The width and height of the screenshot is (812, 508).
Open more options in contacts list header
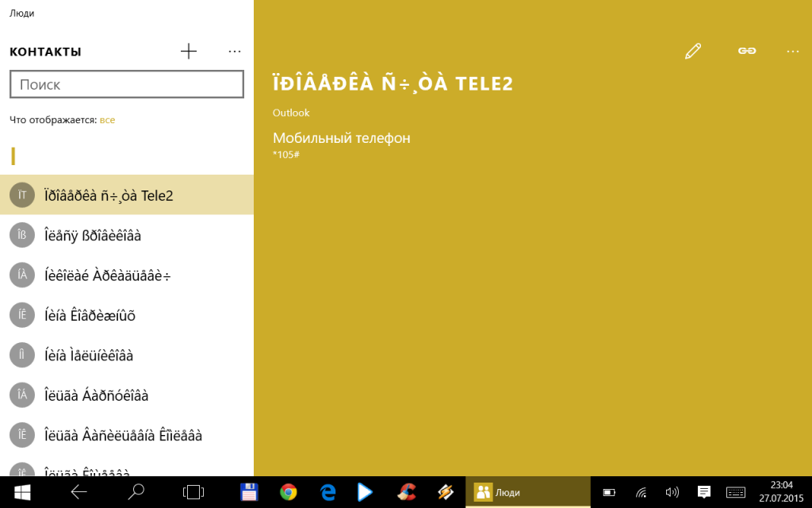235,52
